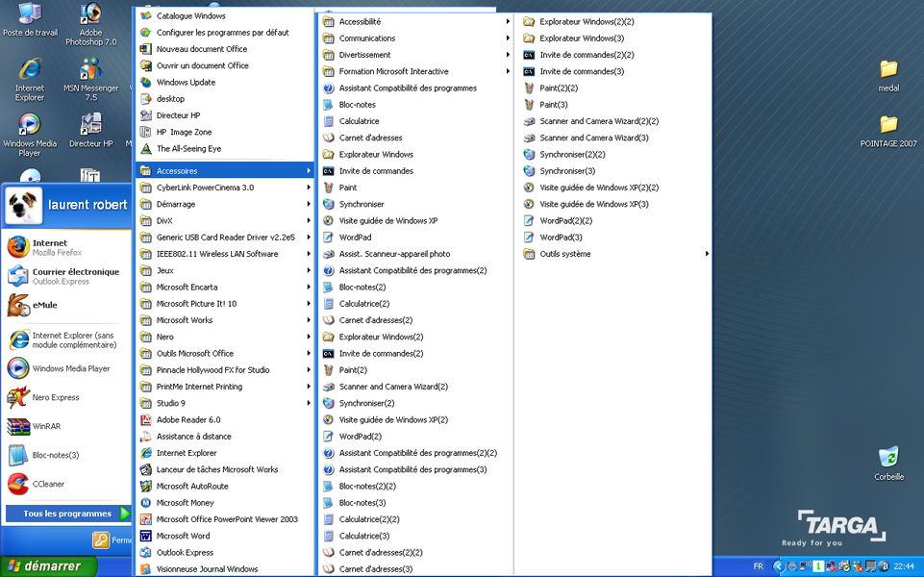The image size is (924, 577).
Task: Open the POINTAGE 2007 desktop folder
Action: 888,131
